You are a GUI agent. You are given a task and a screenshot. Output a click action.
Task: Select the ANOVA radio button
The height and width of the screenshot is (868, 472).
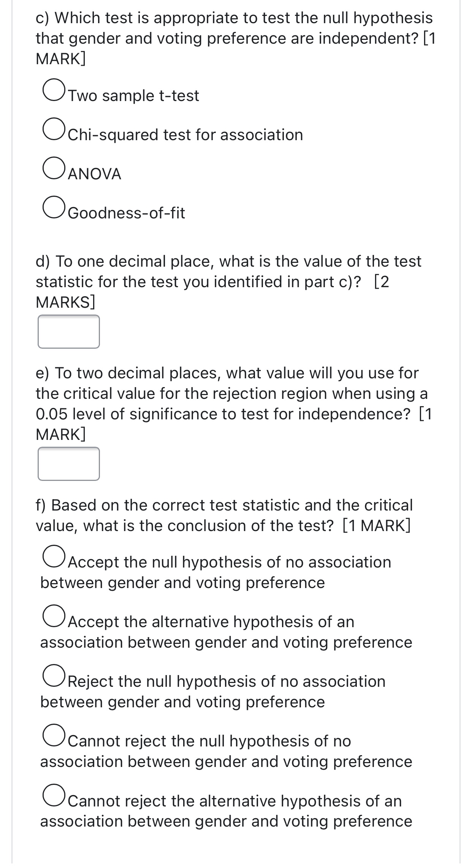click(54, 168)
